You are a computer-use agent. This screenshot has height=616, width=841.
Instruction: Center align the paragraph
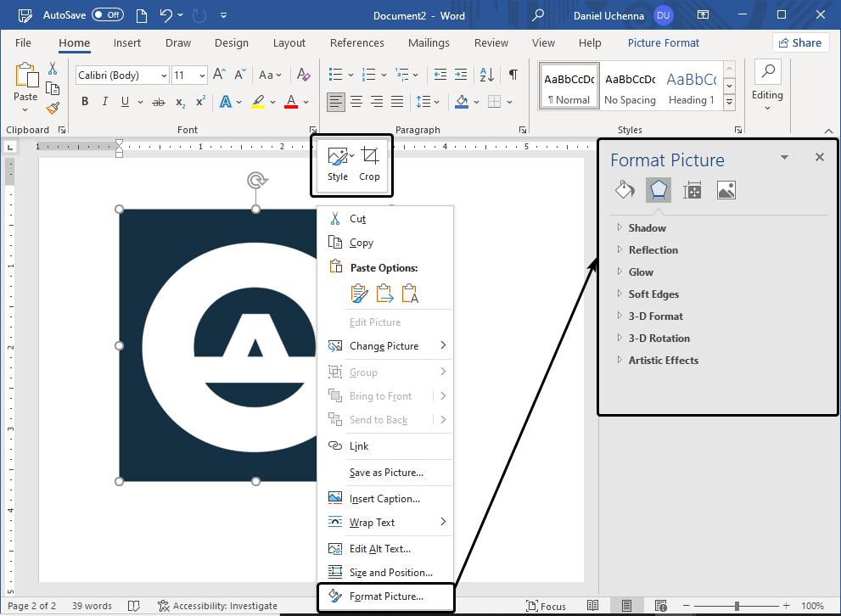pos(356,102)
